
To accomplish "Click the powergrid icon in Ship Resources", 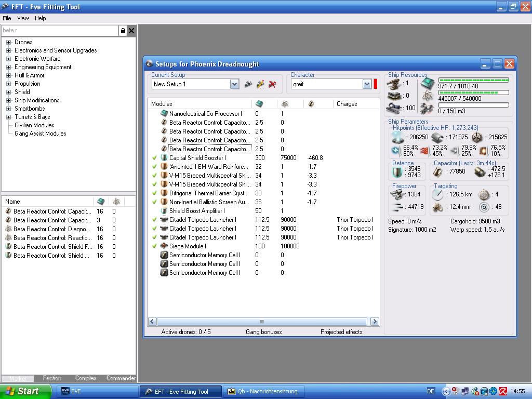I will (x=428, y=96).
